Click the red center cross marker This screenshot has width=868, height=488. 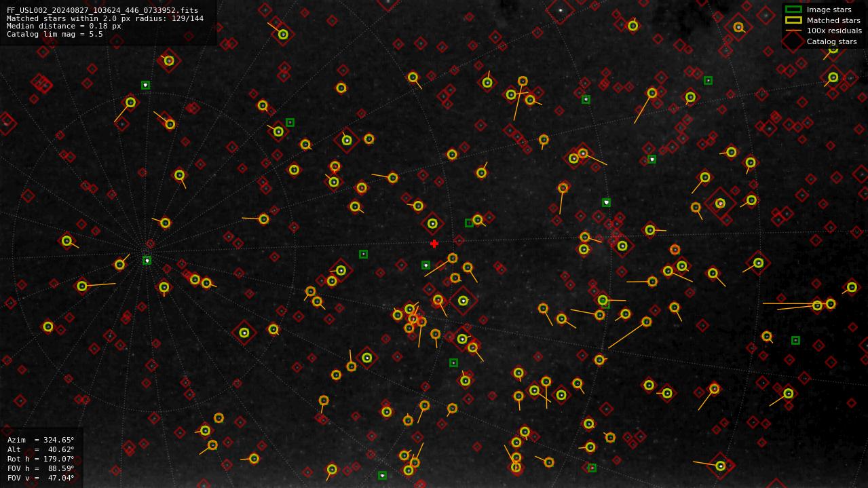434,244
